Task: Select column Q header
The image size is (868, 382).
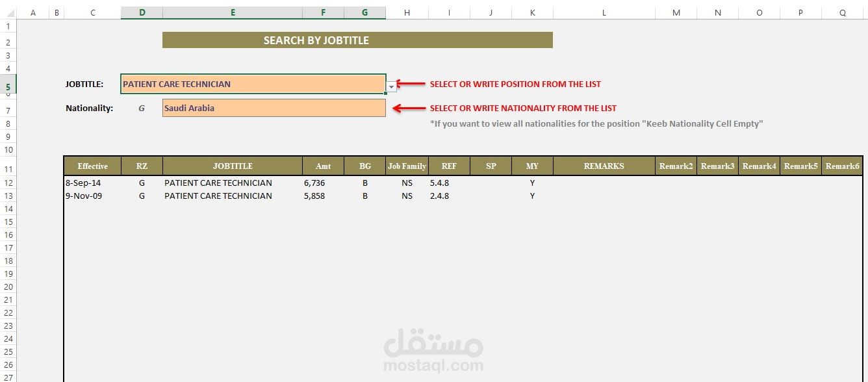Action: 842,12
